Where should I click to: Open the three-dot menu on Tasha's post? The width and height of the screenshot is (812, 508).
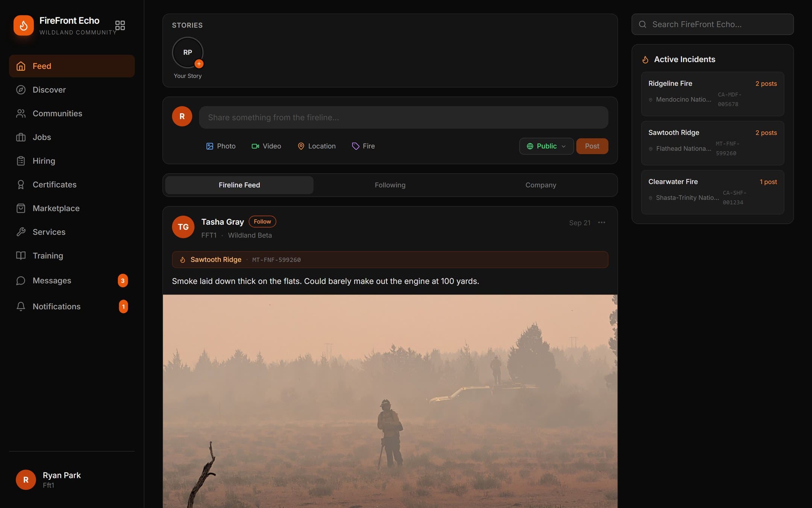coord(601,222)
